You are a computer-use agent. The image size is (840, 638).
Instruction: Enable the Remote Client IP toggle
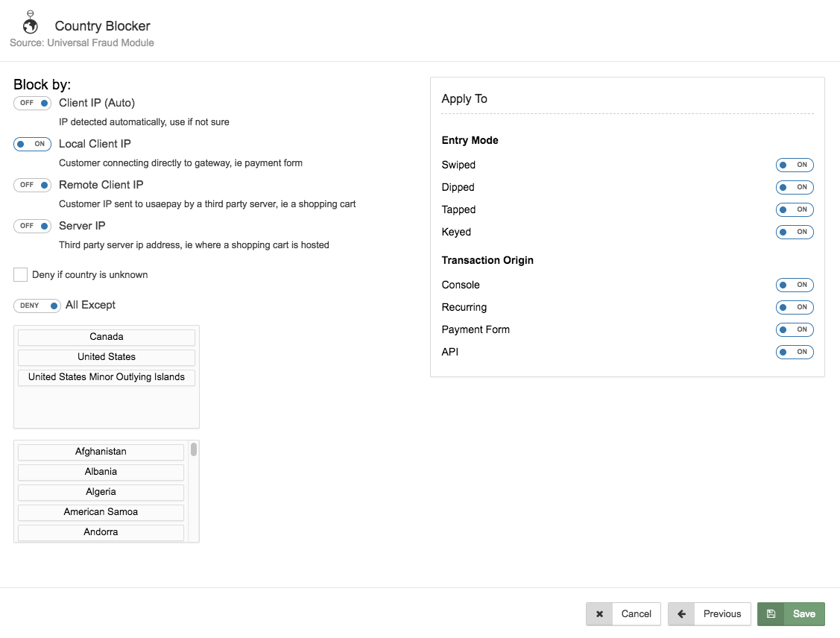point(32,185)
